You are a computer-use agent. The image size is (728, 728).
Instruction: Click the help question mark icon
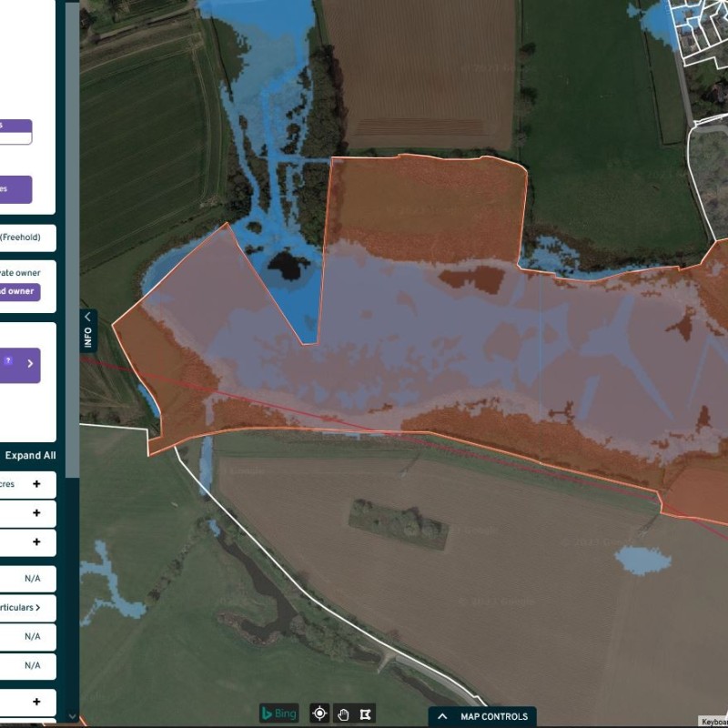(8, 361)
